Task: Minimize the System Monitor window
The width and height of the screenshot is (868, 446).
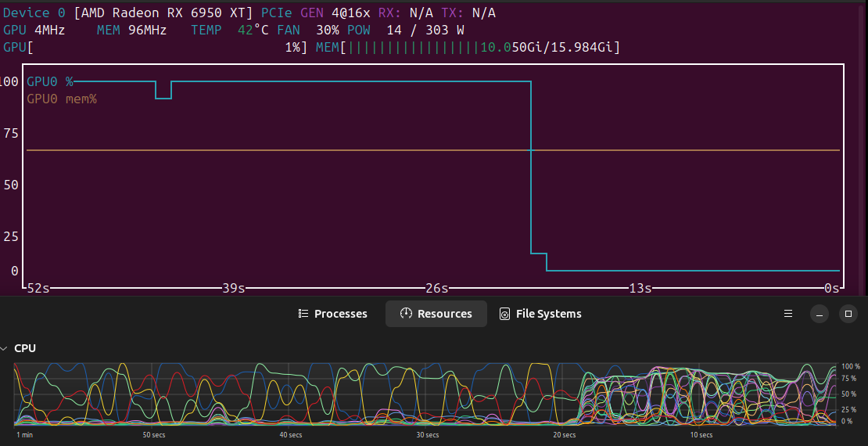Action: [x=820, y=314]
